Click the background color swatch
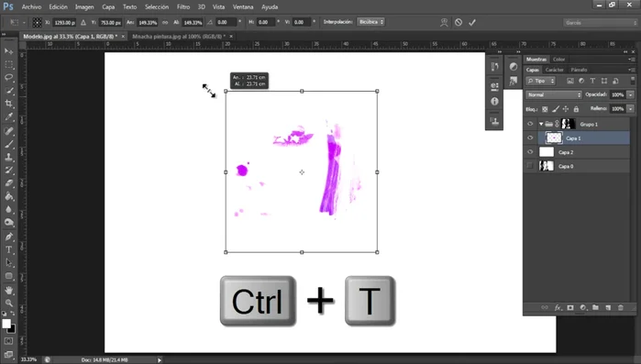The width and height of the screenshot is (641, 364). pos(13,329)
